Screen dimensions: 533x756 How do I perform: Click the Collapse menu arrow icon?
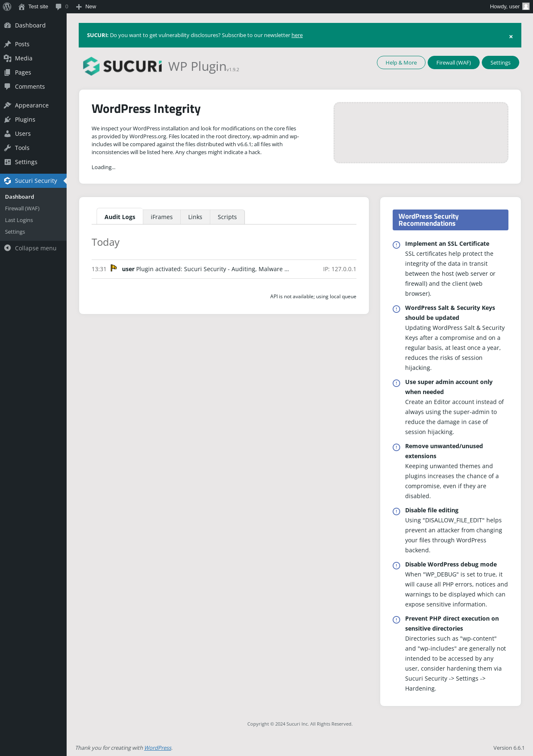7,248
